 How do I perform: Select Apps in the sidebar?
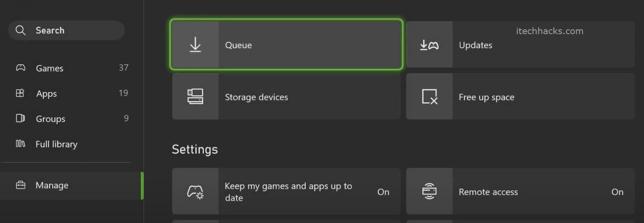[x=47, y=94]
